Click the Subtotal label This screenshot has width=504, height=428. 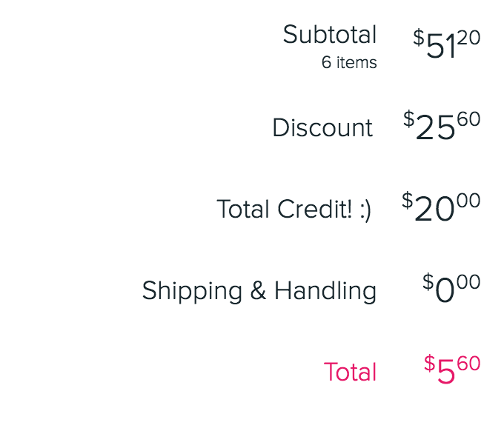click(330, 34)
